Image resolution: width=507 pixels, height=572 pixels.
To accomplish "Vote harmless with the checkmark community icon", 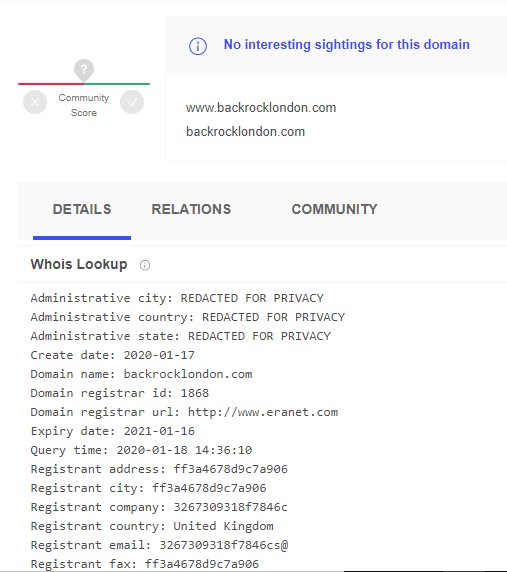I will 132,102.
